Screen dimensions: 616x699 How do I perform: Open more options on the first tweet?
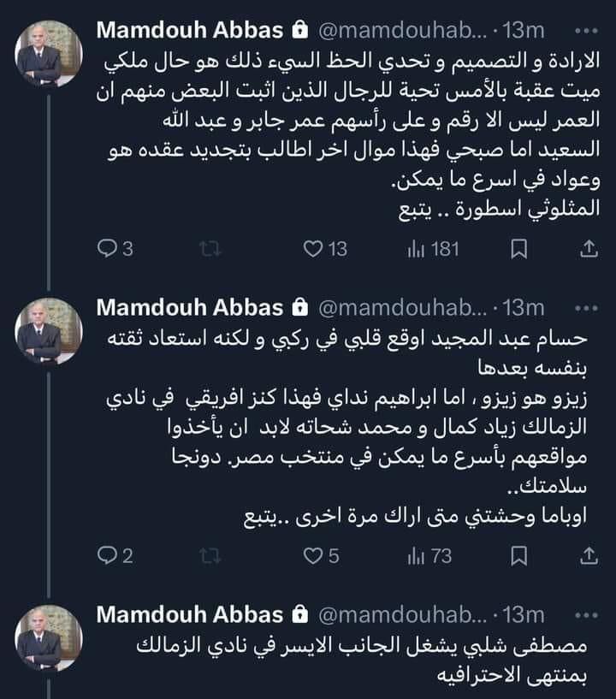coord(585,31)
